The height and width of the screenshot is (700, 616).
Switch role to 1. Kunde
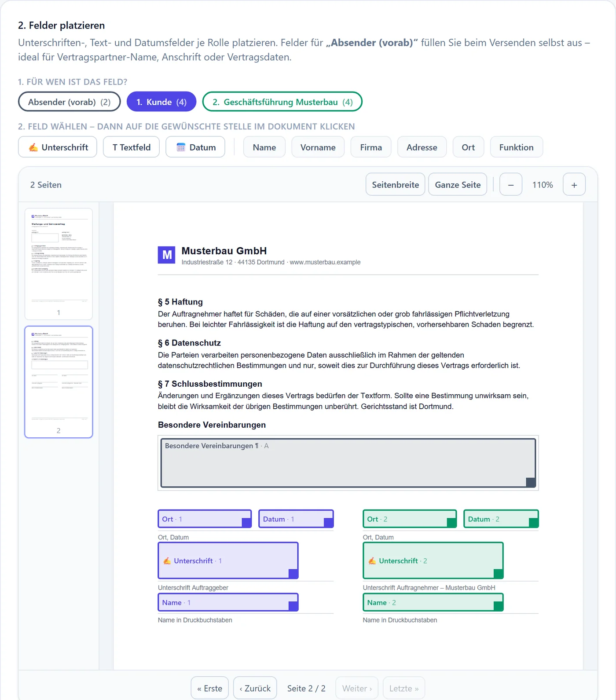[x=161, y=102]
